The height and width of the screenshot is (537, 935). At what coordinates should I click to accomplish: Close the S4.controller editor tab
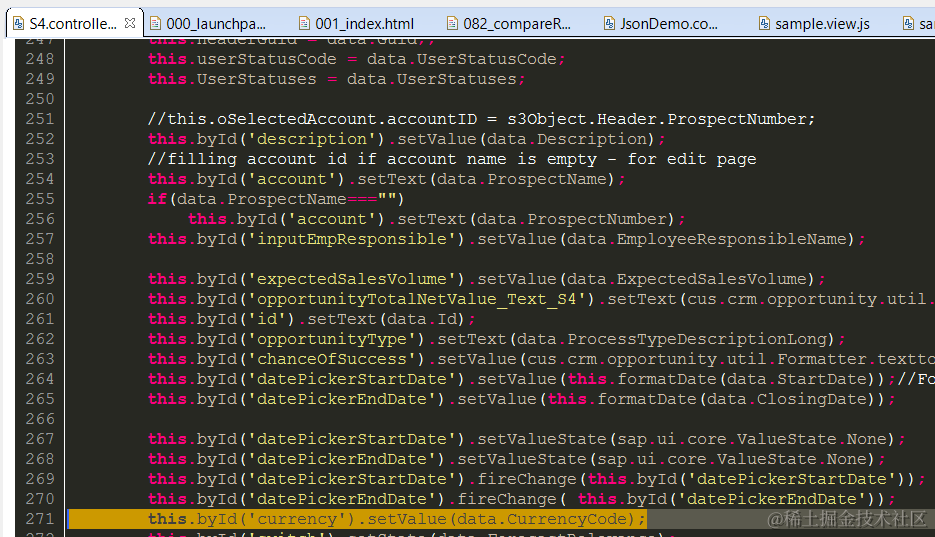coord(130,23)
